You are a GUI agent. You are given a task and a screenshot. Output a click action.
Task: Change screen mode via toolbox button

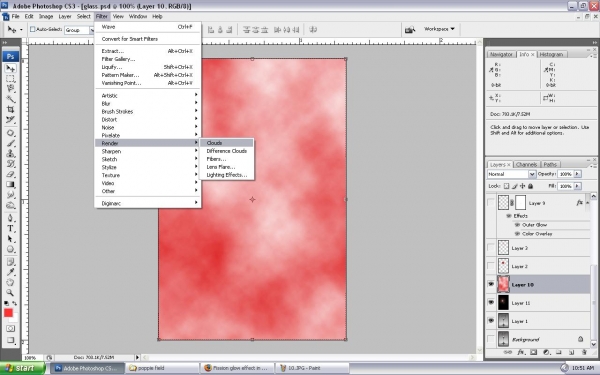(10, 340)
